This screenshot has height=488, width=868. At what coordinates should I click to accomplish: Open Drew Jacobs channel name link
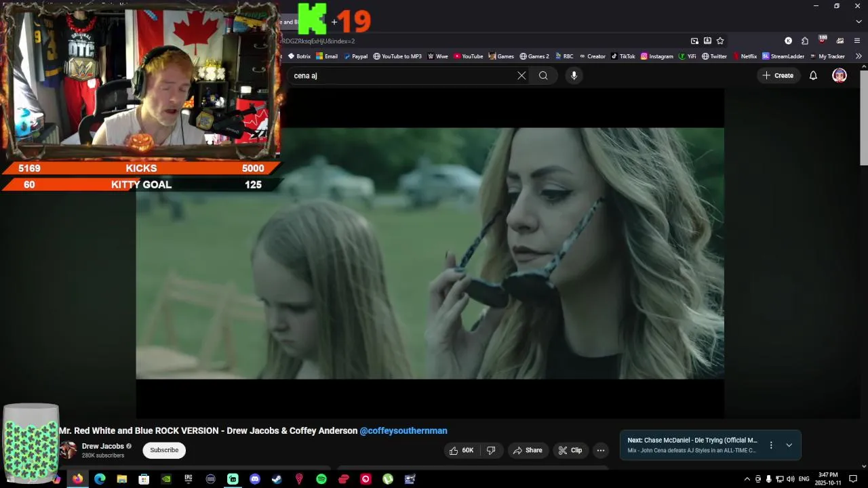(x=102, y=446)
